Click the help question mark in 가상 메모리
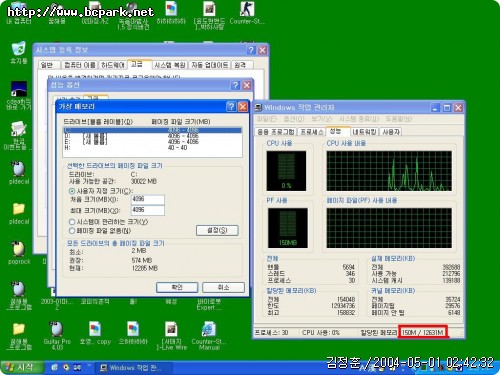The image size is (500, 375). point(231,106)
